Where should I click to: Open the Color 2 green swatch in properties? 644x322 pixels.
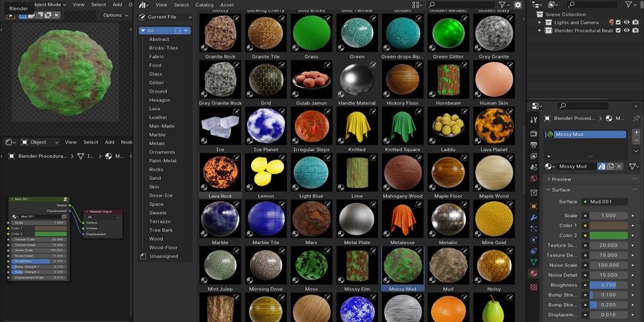tap(609, 236)
